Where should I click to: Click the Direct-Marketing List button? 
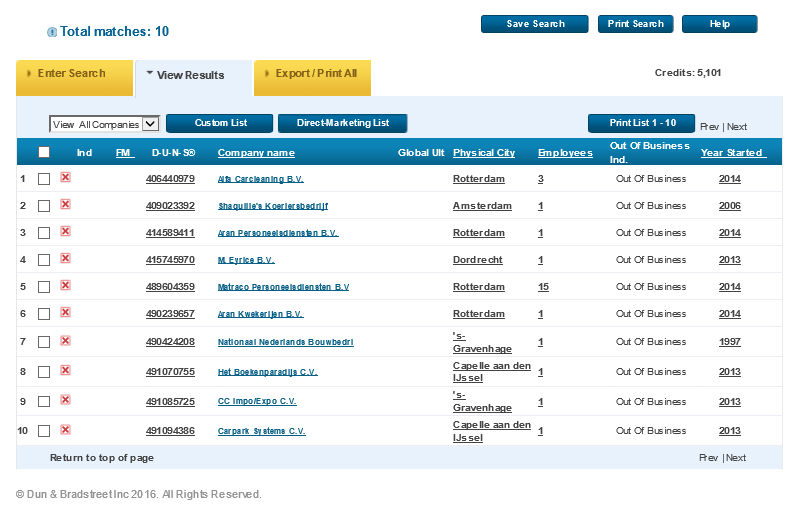click(343, 123)
